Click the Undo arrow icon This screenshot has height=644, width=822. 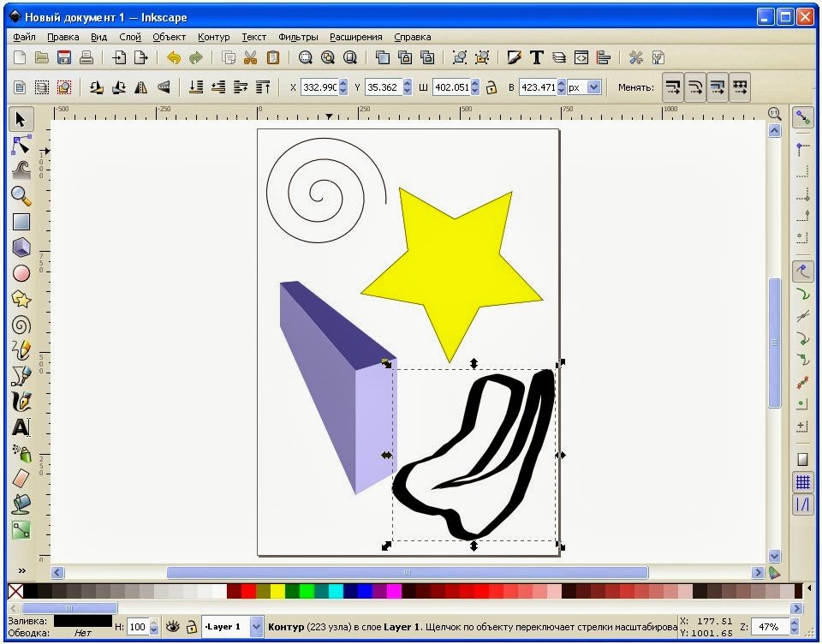[174, 58]
